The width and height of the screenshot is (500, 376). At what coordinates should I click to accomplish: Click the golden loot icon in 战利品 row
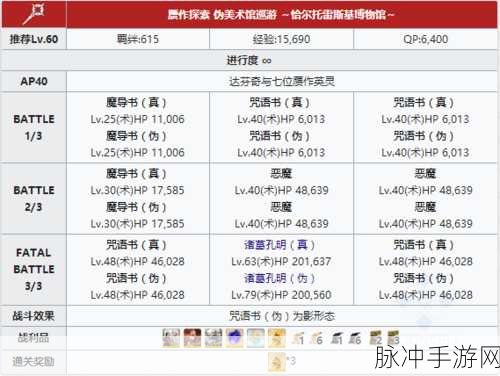tap(277, 338)
